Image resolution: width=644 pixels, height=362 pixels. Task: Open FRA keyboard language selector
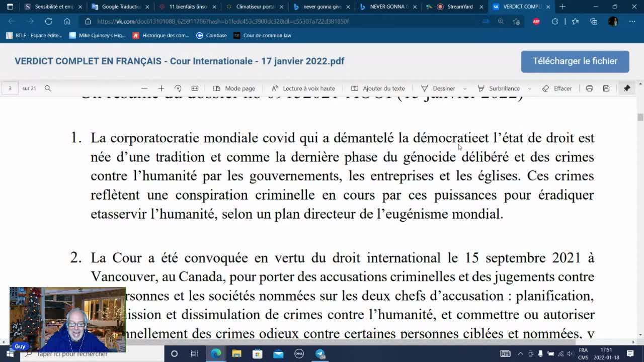[583, 354]
